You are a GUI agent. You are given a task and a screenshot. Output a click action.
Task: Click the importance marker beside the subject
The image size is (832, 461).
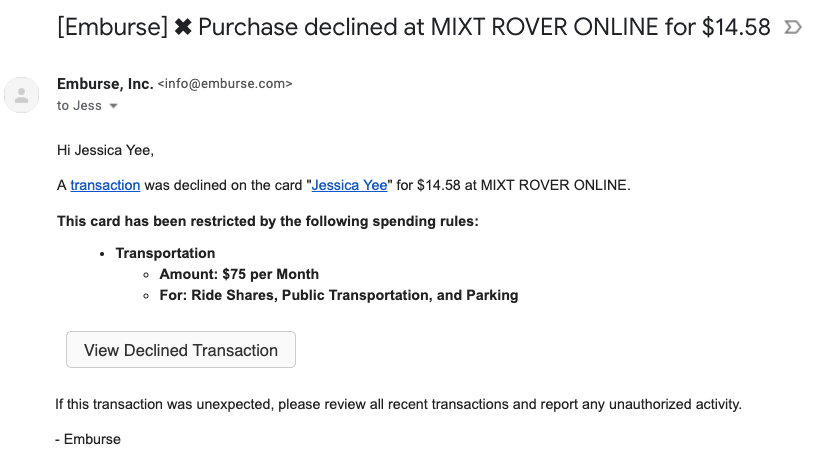tap(793, 27)
